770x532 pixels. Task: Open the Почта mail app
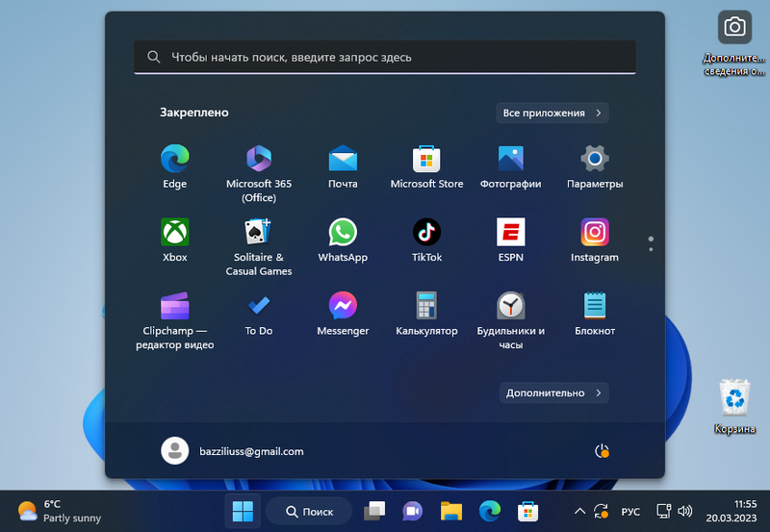pyautogui.click(x=343, y=166)
